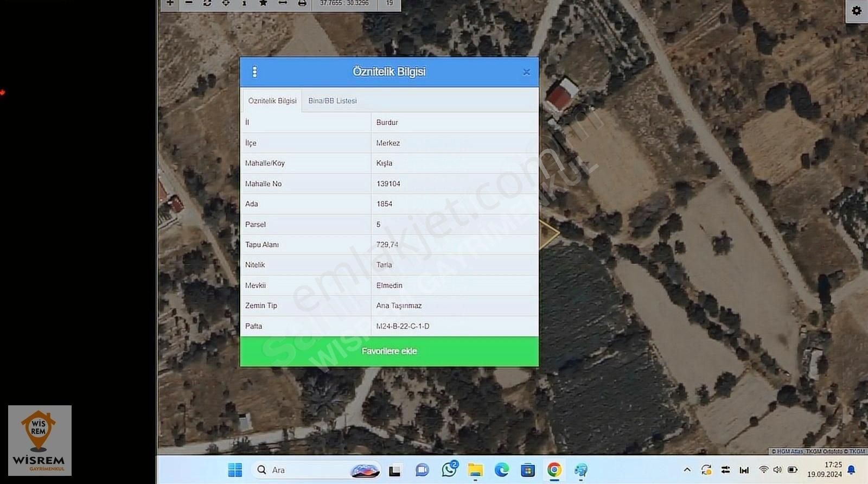Click the zoom level 19 box
The width and height of the screenshot is (868, 484).
(x=390, y=3)
